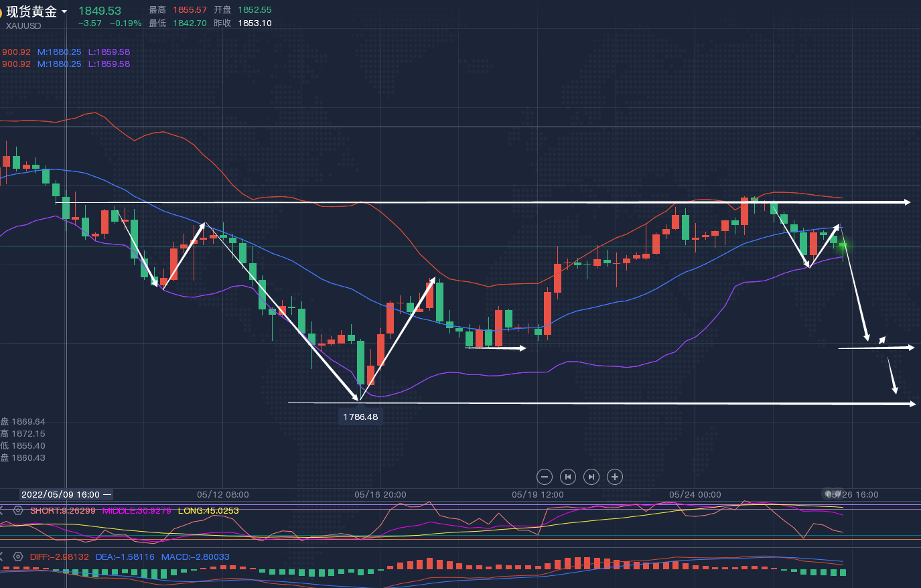The height and width of the screenshot is (588, 921).
Task: Click the 05/12 08:00 time axis label
Action: [x=223, y=494]
